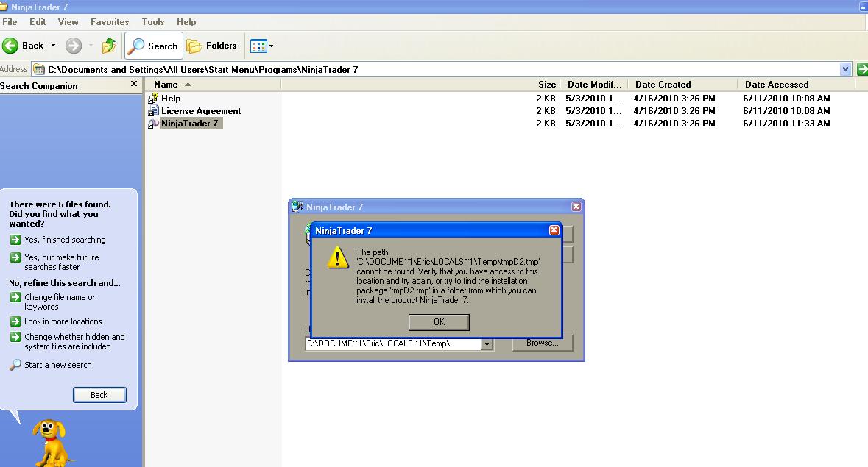Click Yes, but make future searches faster
Viewport: 868px width, 467px height.
pyautogui.click(x=61, y=262)
